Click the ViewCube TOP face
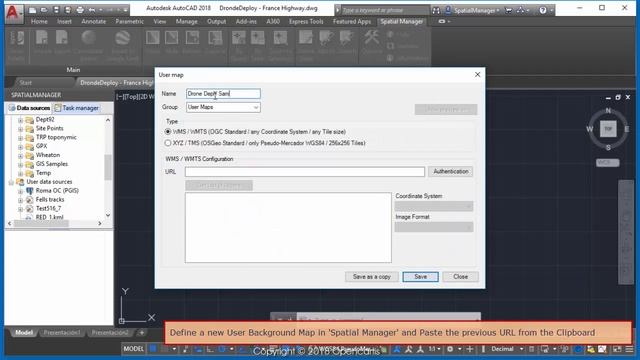This screenshot has height=360, width=640. tap(608, 129)
